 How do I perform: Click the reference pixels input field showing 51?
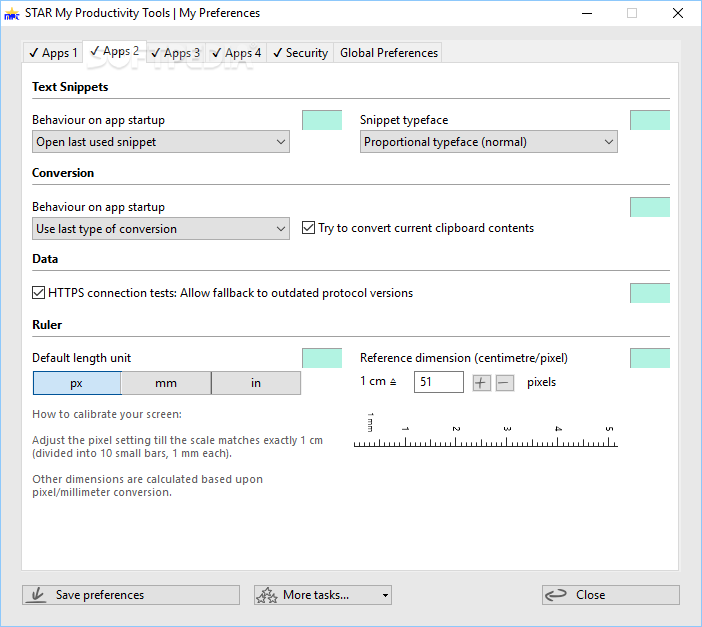[x=439, y=382]
